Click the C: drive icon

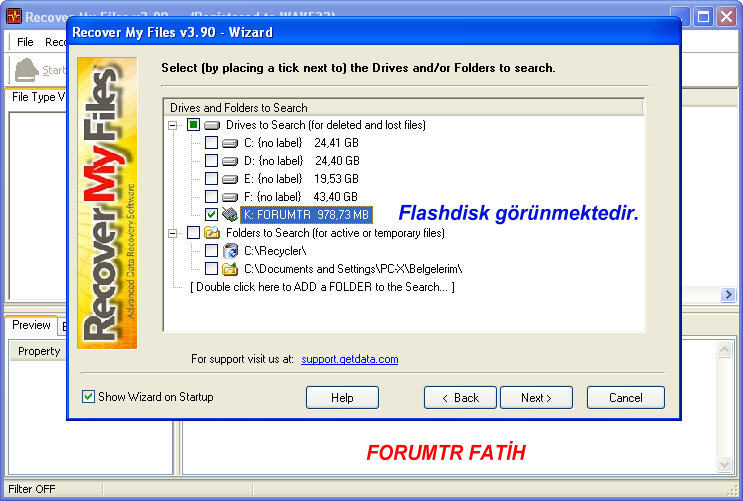(x=230, y=143)
